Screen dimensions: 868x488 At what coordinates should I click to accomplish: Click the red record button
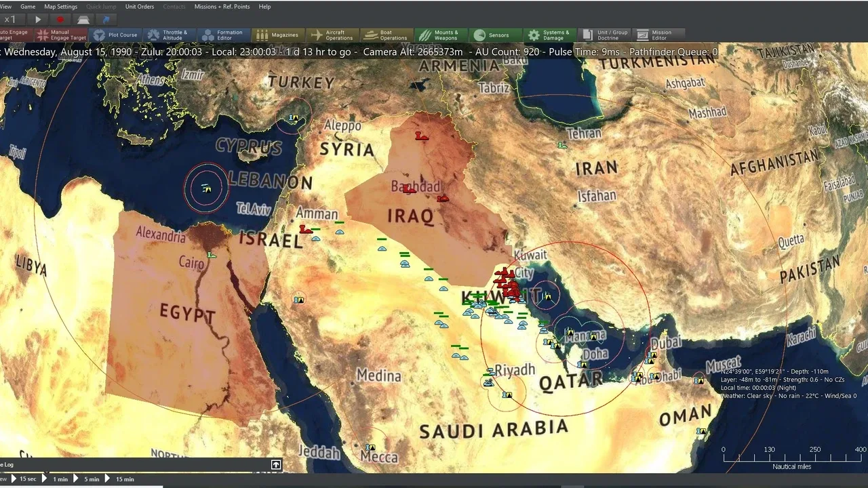pyautogui.click(x=60, y=20)
